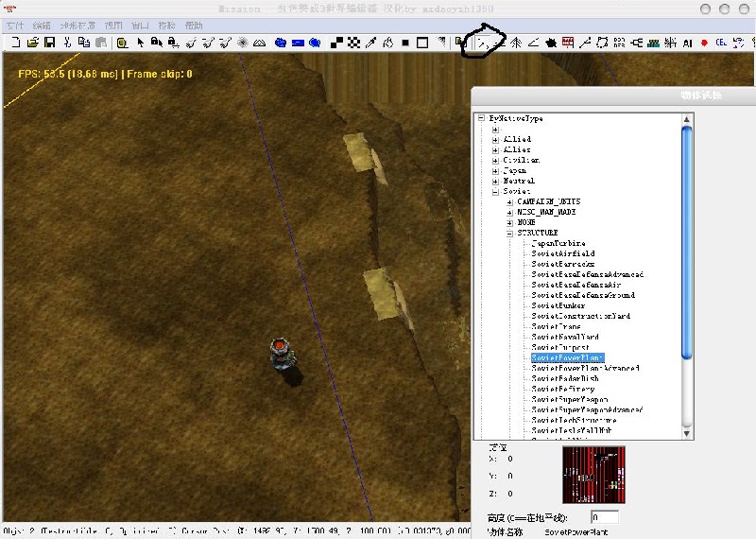Image resolution: width=756 pixels, height=539 pixels.
Task: Click the padlock with arrow icon
Action: point(156,43)
